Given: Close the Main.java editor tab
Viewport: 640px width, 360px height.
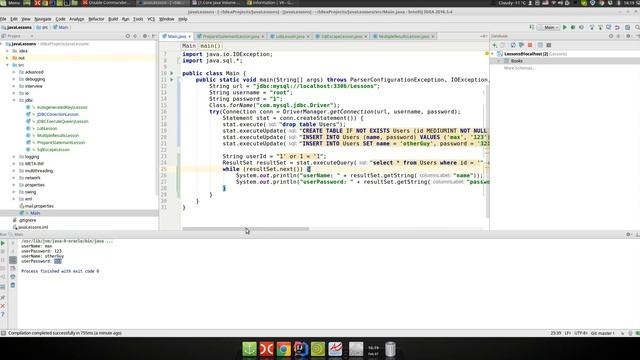Looking at the screenshot, I should pos(189,36).
